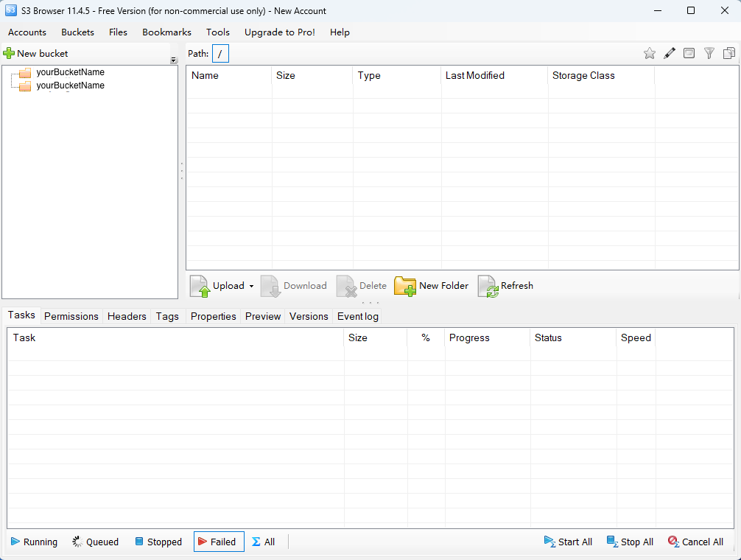Image resolution: width=741 pixels, height=560 pixels.
Task: Click the Cancel All button
Action: pos(695,542)
